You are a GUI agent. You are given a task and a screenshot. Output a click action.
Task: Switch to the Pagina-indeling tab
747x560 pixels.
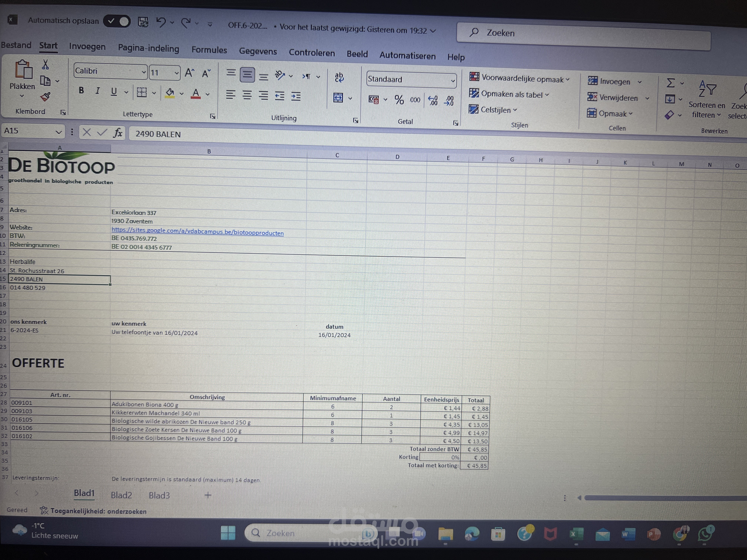[x=149, y=48]
